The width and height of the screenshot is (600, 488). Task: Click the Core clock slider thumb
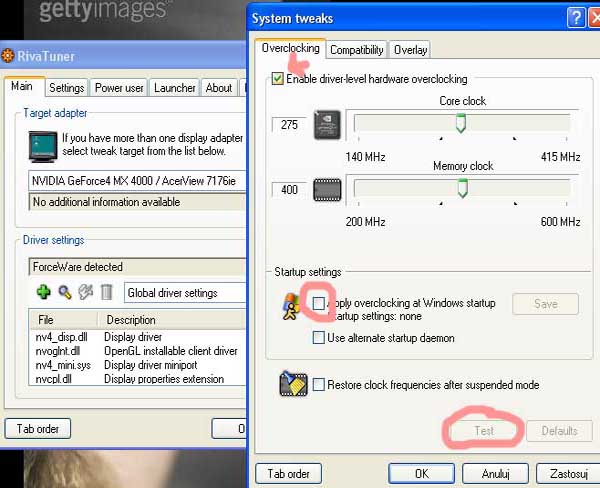coord(461,123)
